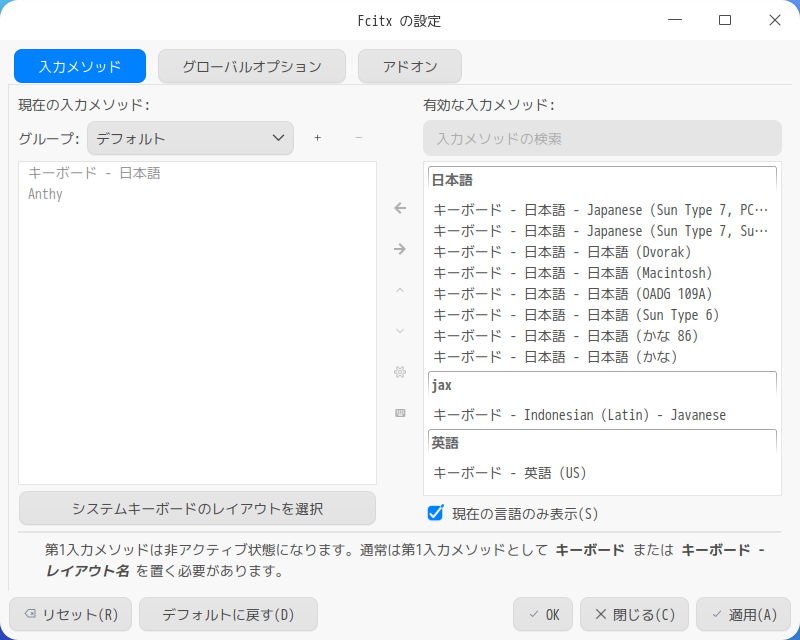Viewport: 800px width, 640px height.
Task: Remove the group with minus icon
Action: (x=359, y=138)
